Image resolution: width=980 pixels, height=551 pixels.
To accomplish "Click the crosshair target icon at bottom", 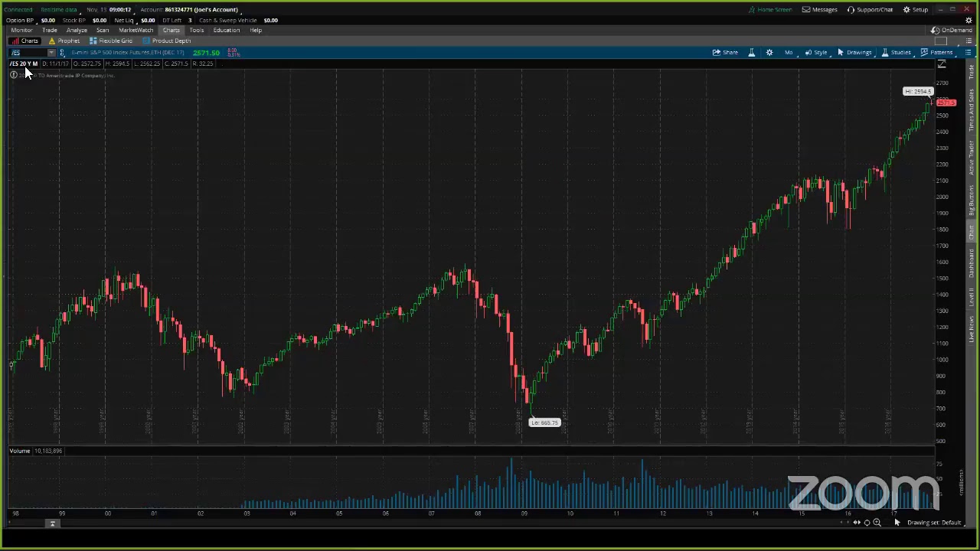I will 867,523.
